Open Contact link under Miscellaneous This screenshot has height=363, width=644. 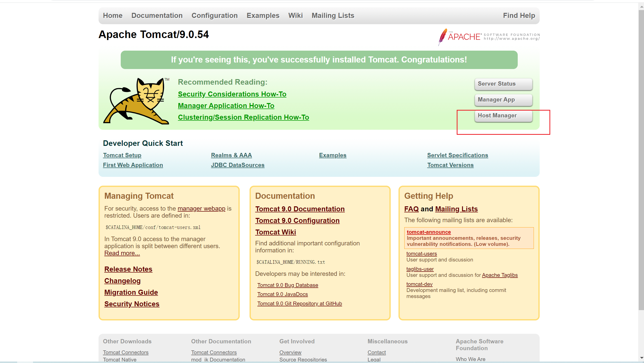[377, 352]
